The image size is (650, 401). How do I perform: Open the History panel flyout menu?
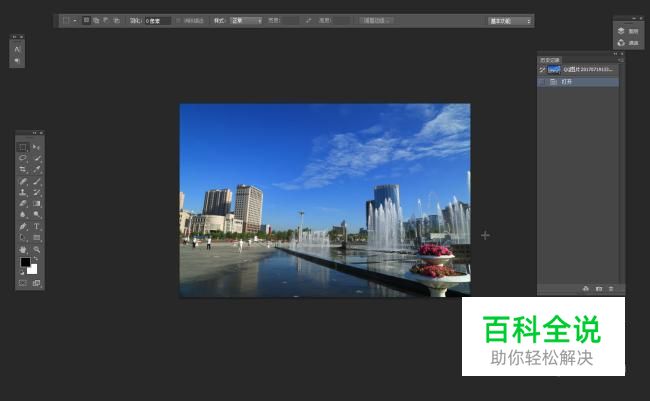(621, 60)
